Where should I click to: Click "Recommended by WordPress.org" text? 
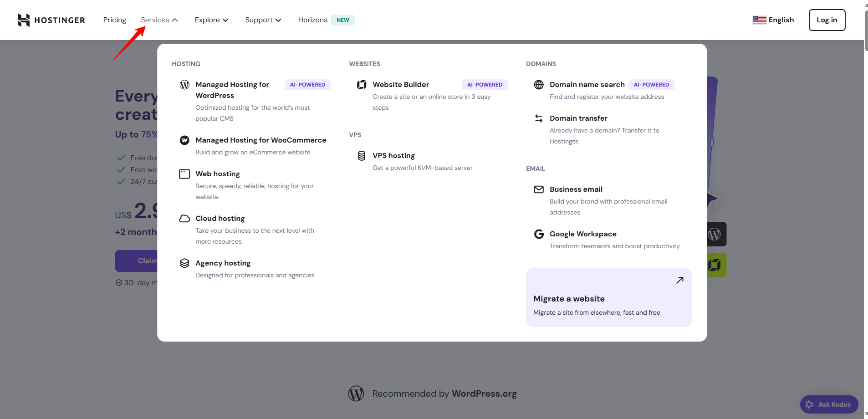(x=444, y=393)
